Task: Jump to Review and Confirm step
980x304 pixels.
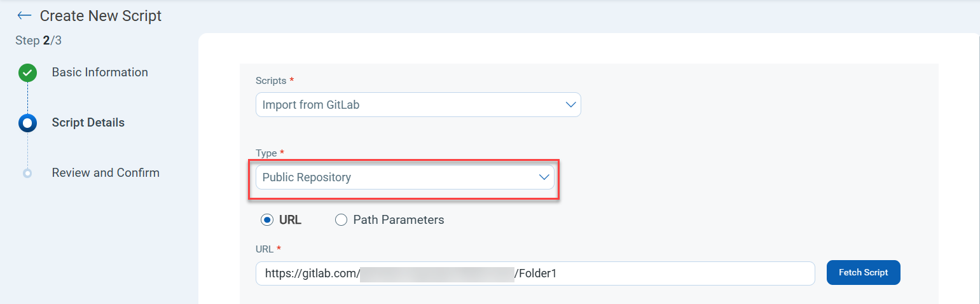Action: (x=106, y=173)
